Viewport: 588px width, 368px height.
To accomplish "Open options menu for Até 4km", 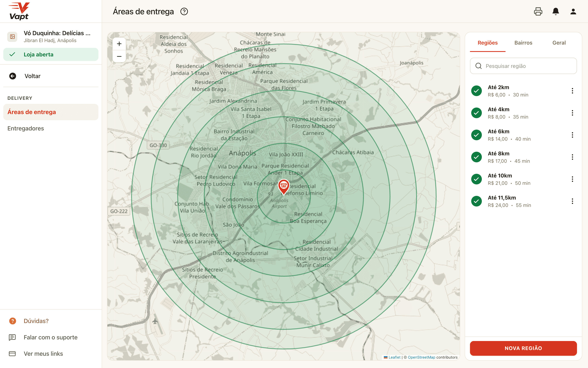I will pos(572,113).
